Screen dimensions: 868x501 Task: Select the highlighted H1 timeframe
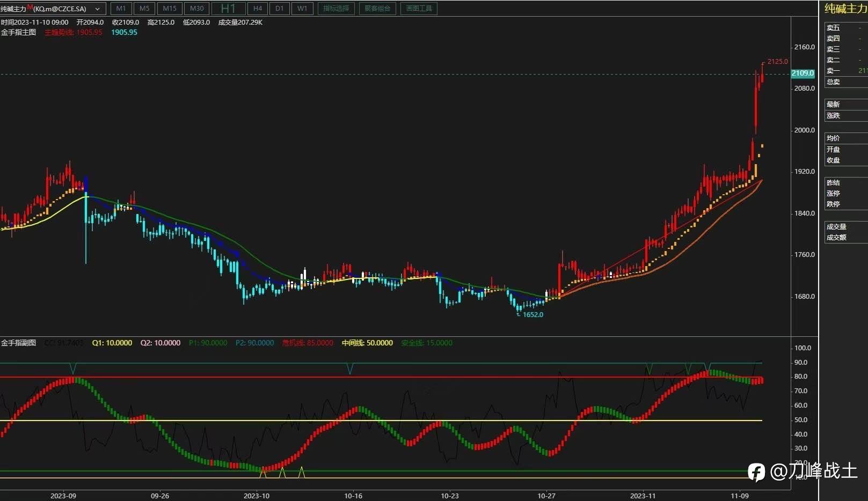229,9
